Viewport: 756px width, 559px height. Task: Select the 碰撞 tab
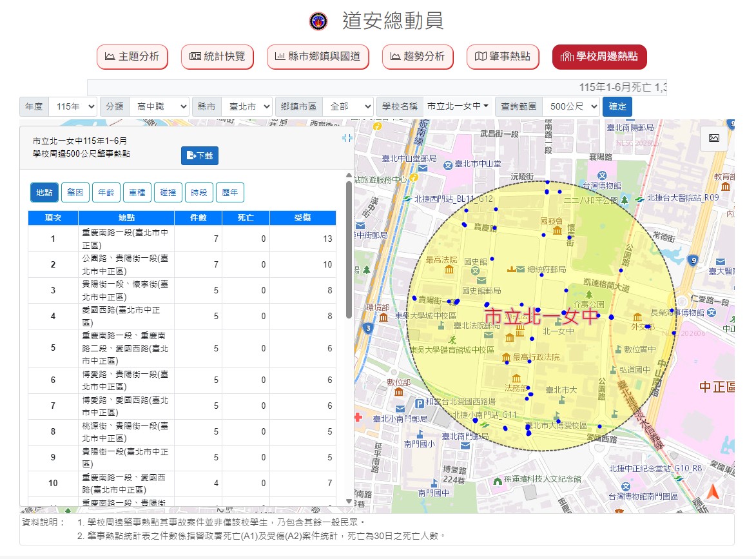[168, 192]
